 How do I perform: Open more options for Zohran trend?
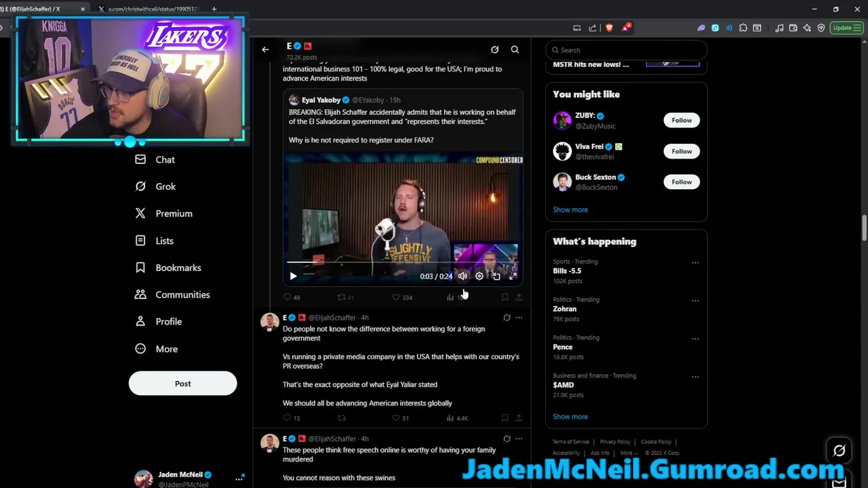click(x=695, y=300)
